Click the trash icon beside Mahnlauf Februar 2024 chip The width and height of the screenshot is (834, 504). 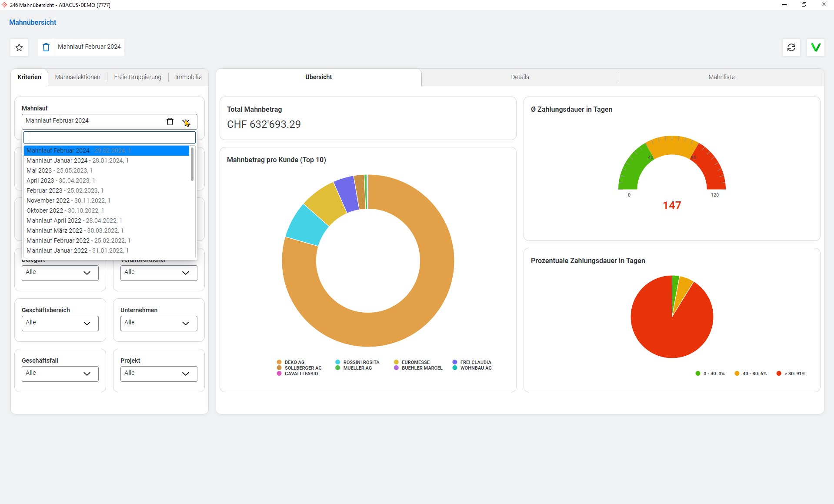(46, 47)
